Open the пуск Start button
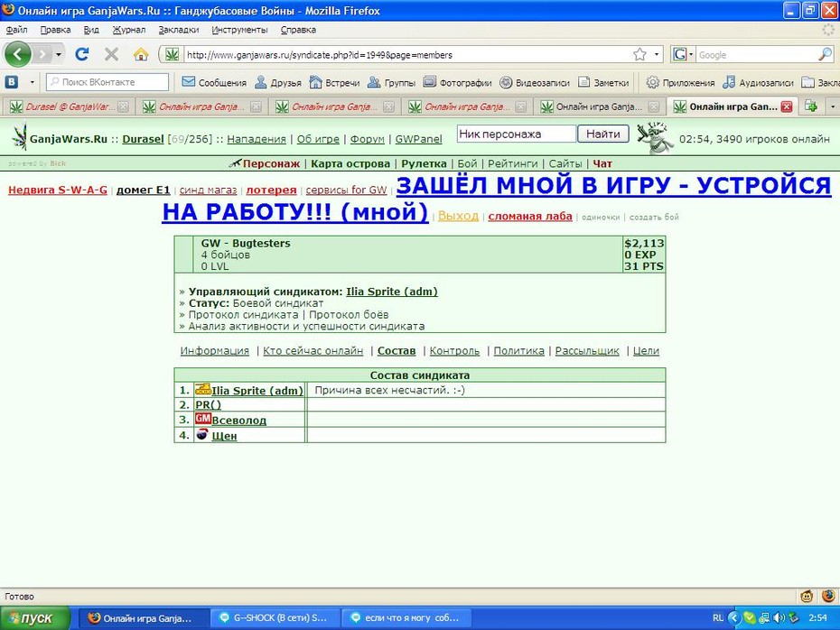 click(35, 618)
